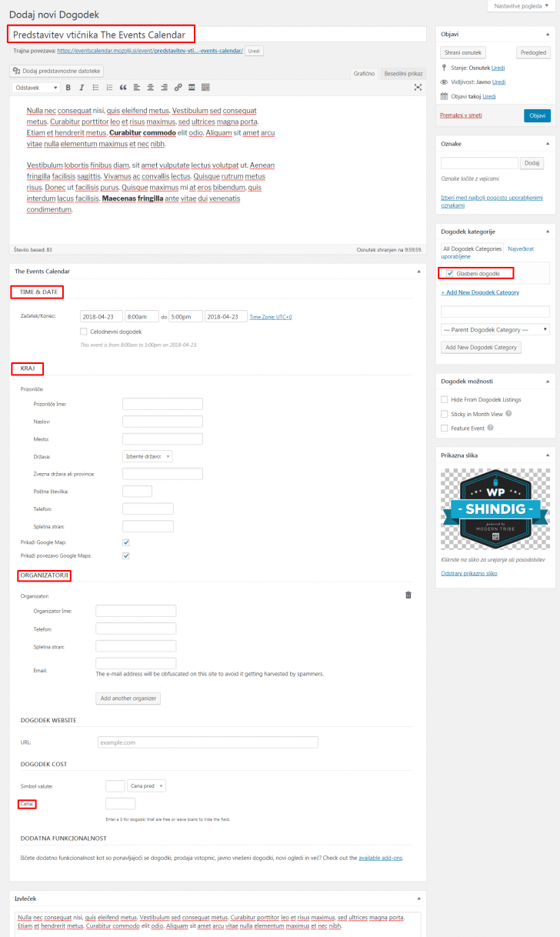Viewport: 560px width, 937px height.
Task: Check Feature Event option
Action: tap(444, 428)
